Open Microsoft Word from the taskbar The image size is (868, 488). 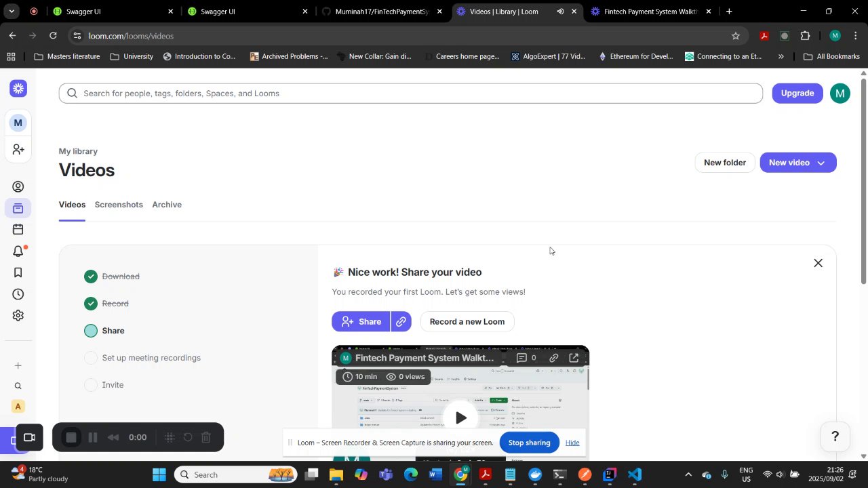click(435, 475)
